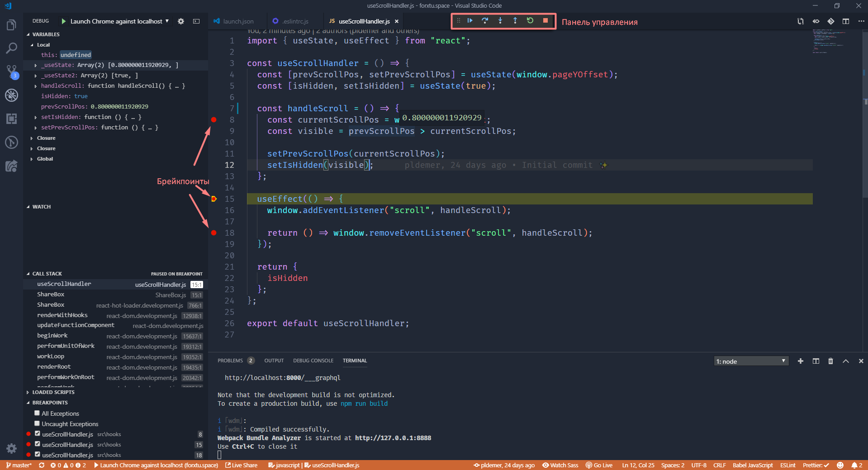This screenshot has width=868, height=470.
Task: Disable breakpoint at useScrollHandler.js line 8
Action: click(38, 434)
